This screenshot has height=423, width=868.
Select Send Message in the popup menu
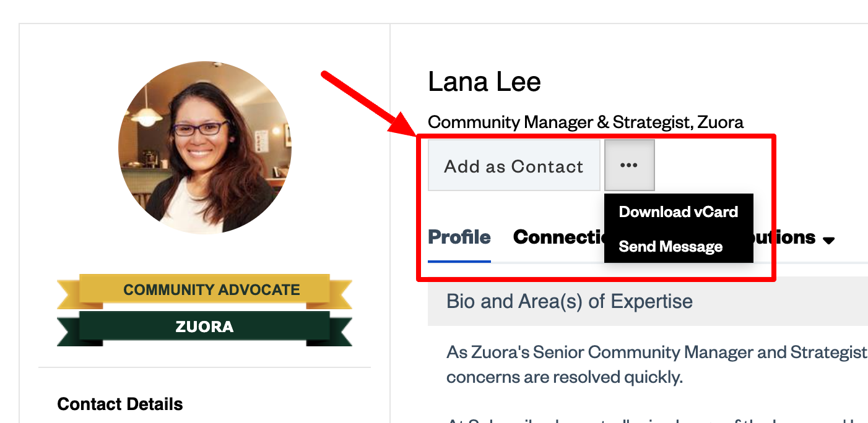point(671,247)
